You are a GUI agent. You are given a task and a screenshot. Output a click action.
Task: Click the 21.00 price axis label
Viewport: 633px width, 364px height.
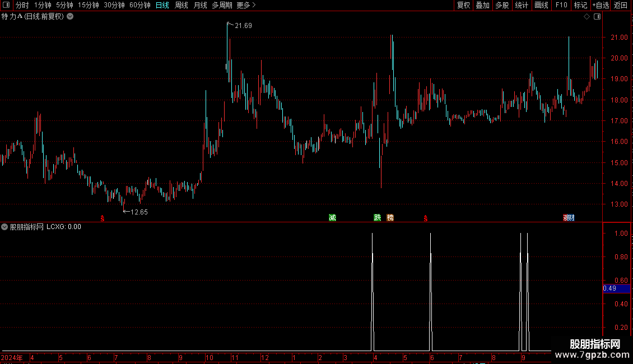pos(619,38)
